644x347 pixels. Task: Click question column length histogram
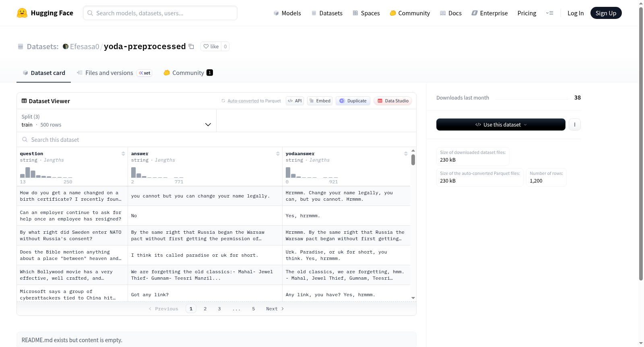[x=46, y=172]
